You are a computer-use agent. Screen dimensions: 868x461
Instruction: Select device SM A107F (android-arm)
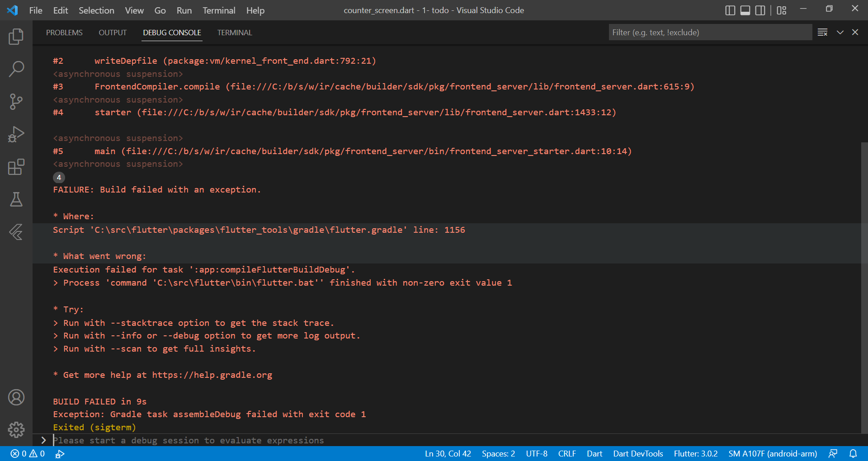[x=773, y=454]
